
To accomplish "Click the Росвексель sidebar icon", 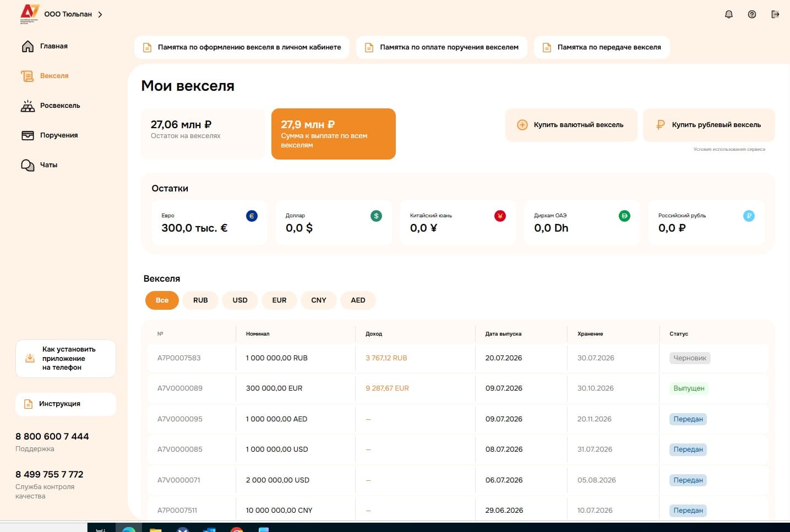I will click(28, 106).
